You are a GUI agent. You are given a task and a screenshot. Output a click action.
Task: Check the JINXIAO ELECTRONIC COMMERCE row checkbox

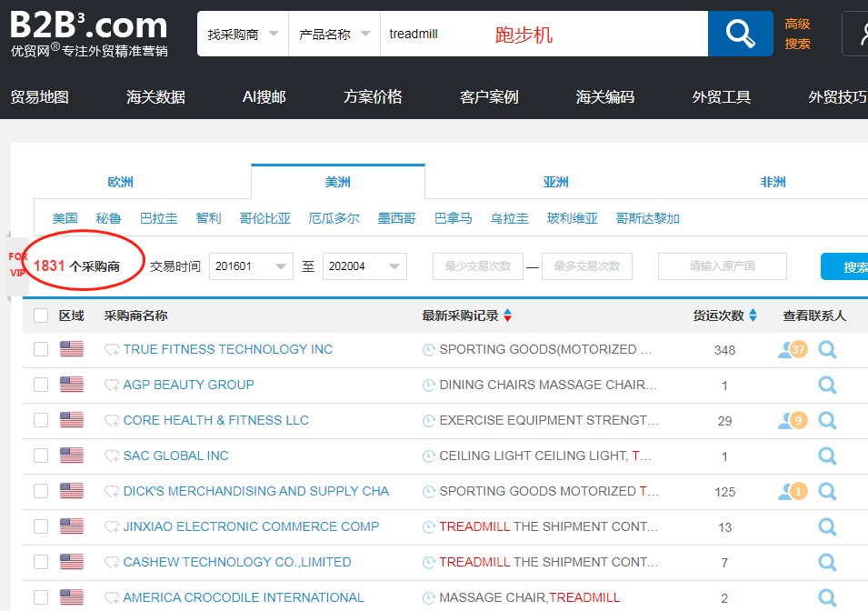41,526
